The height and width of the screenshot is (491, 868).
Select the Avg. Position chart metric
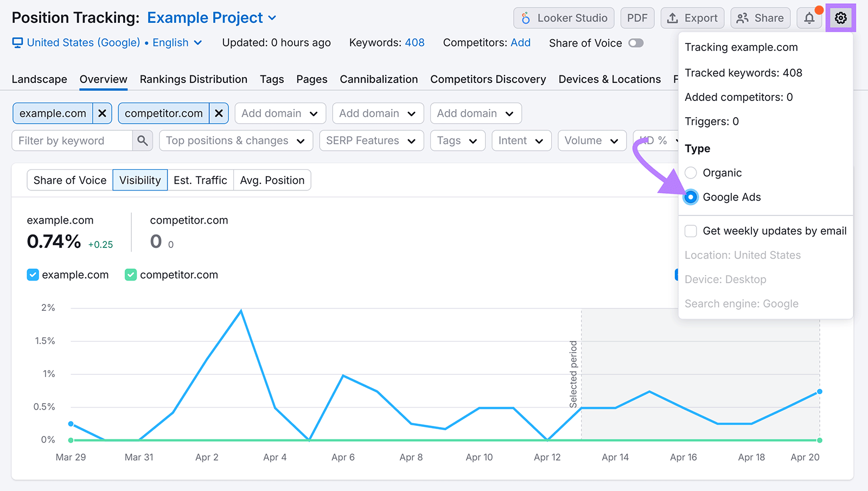[x=272, y=180]
